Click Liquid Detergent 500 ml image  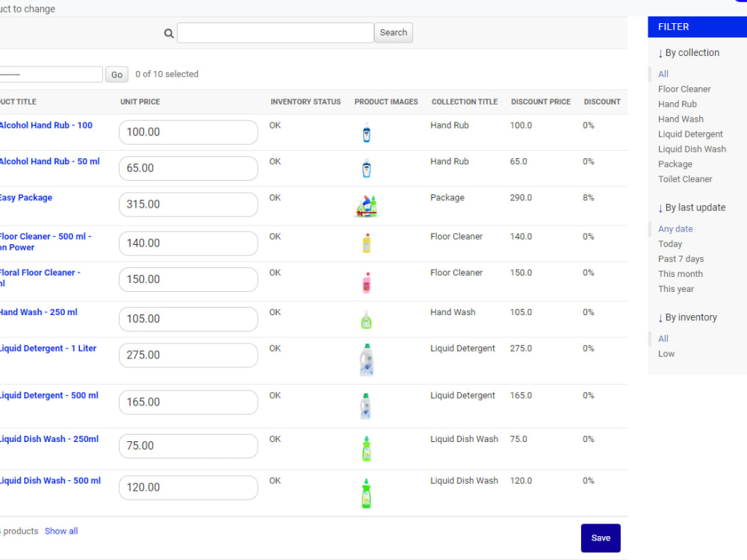365,406
